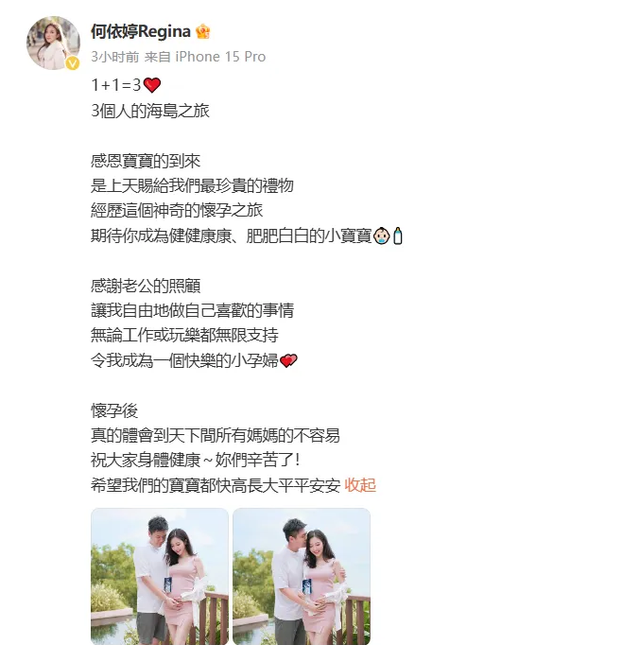This screenshot has height=645, width=640.
Task: Open the second couple photo thumbnail
Action: point(301,576)
